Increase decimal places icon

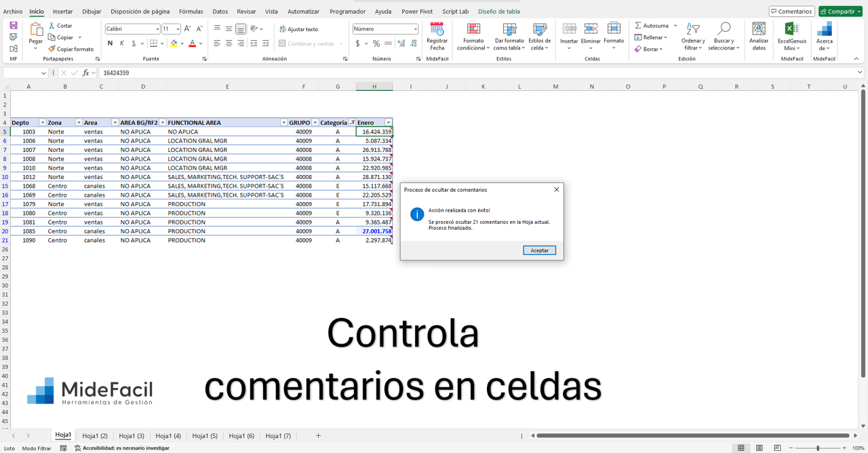(x=401, y=43)
